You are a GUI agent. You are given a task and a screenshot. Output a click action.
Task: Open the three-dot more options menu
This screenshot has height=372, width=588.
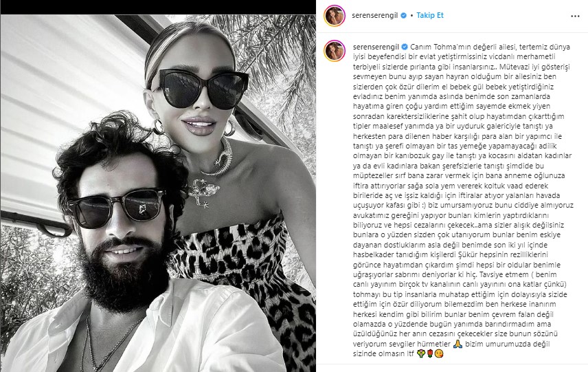(575, 16)
